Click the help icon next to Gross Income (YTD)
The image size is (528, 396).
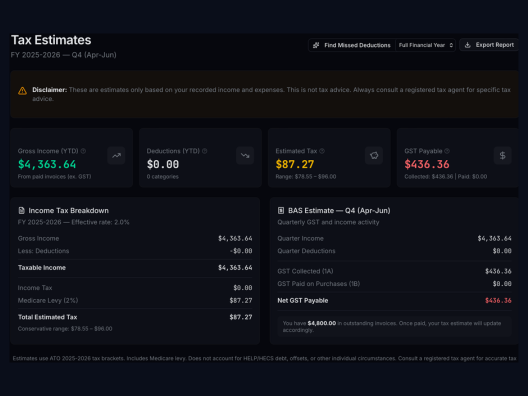(83, 151)
